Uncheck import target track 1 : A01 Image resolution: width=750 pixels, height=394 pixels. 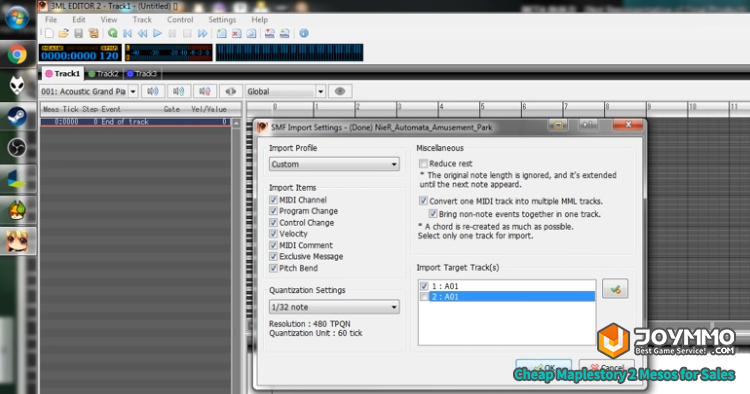(424, 286)
